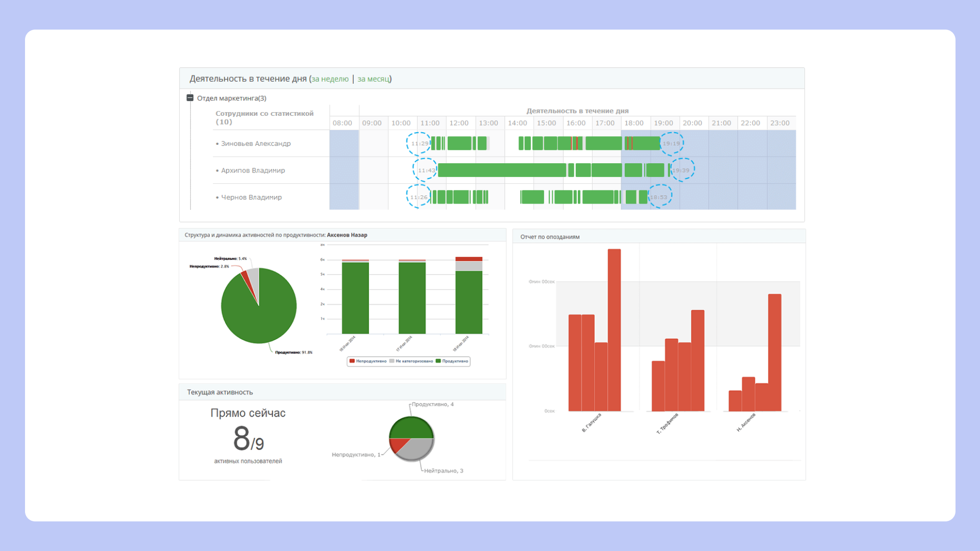Image resolution: width=980 pixels, height=551 pixels.
Task: Click the 11:43 start time marker
Action: coord(426,170)
